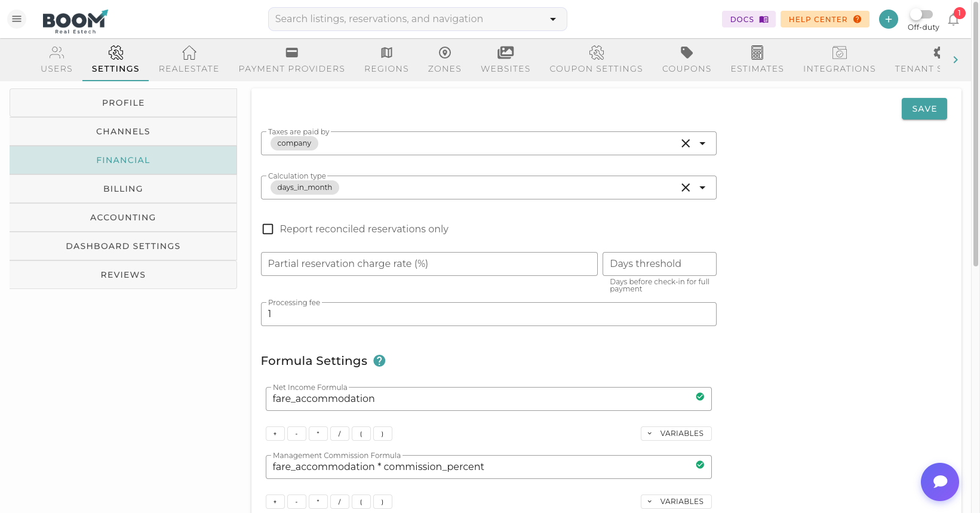Viewport: 980px width, 513px height.
Task: Select the Financial settings section
Action: pos(123,160)
